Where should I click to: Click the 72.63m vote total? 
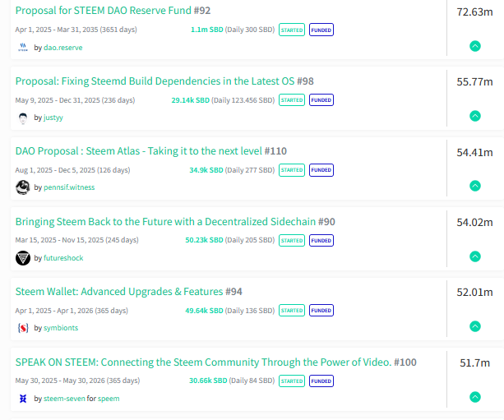click(x=474, y=12)
